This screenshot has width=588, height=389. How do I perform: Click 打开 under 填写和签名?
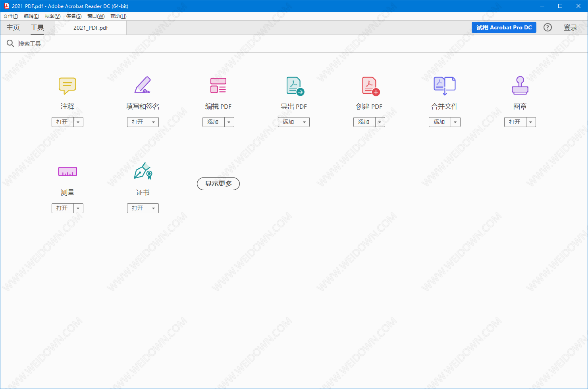click(138, 122)
